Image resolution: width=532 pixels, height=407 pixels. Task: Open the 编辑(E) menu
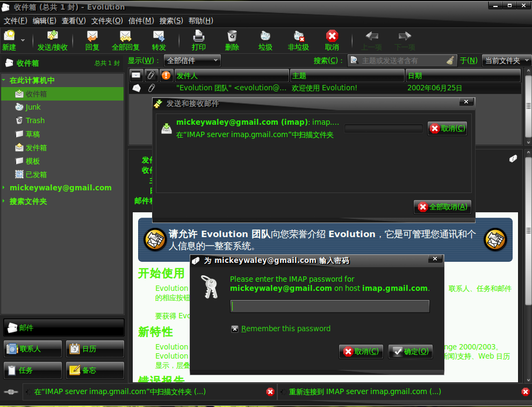pyautogui.click(x=45, y=21)
